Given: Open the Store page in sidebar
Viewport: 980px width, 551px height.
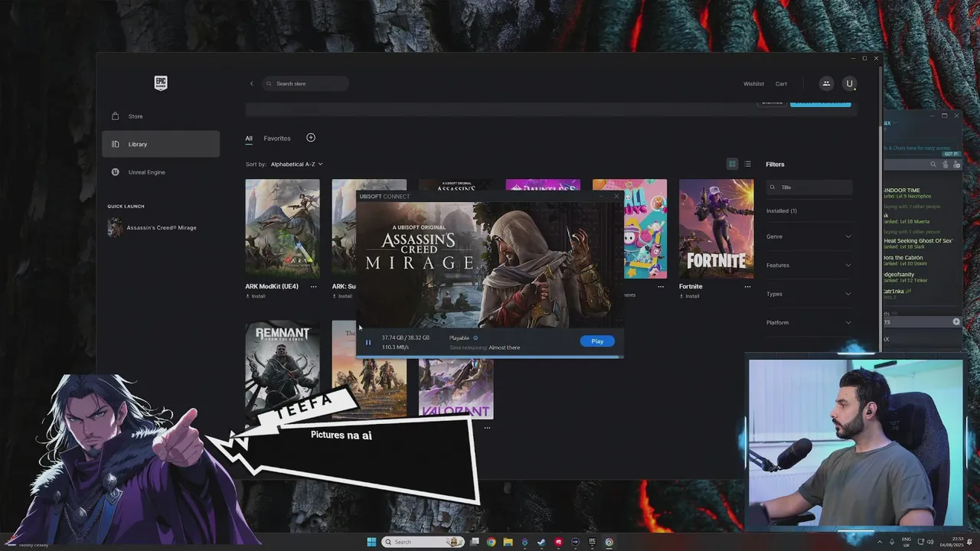Looking at the screenshot, I should click(161, 116).
